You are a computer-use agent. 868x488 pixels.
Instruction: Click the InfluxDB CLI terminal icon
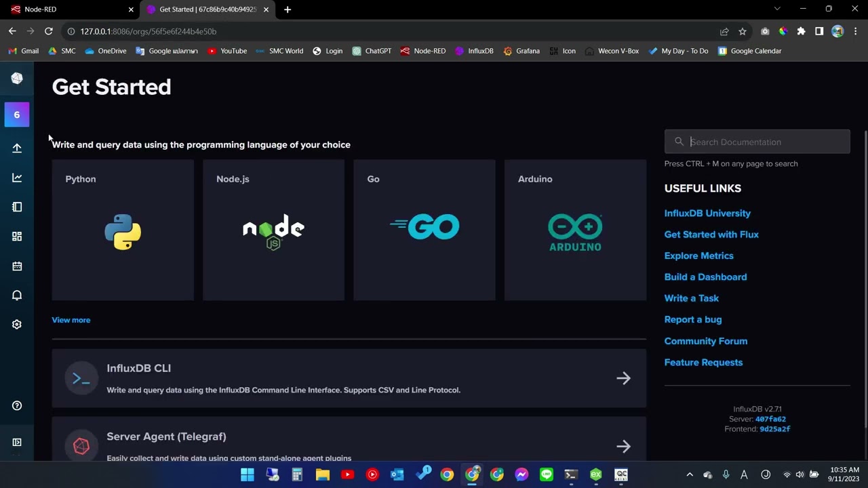coord(81,378)
